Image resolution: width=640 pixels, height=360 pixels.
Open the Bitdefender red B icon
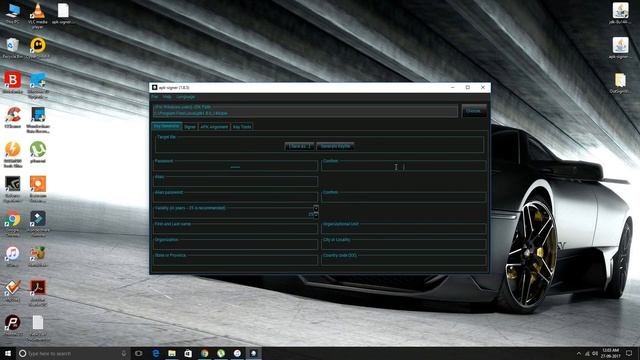click(x=13, y=82)
